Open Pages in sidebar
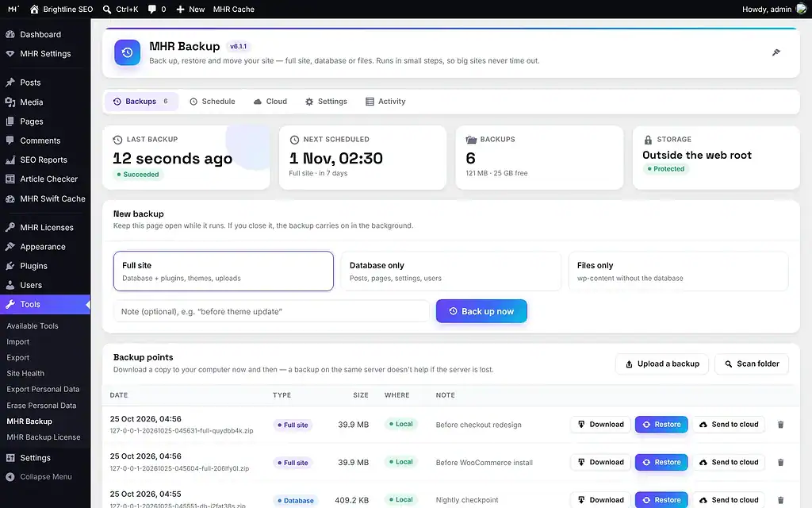Viewport: 812px width, 508px height. tap(45, 121)
